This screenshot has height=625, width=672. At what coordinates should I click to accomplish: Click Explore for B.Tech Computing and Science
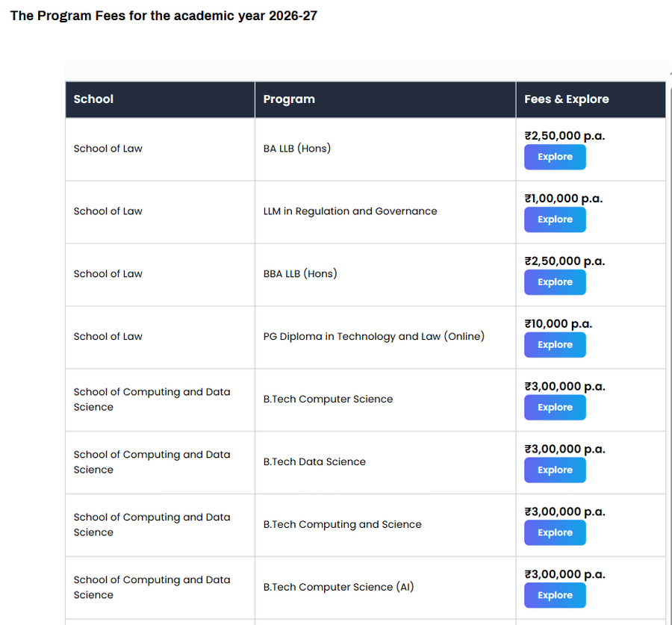pos(555,532)
